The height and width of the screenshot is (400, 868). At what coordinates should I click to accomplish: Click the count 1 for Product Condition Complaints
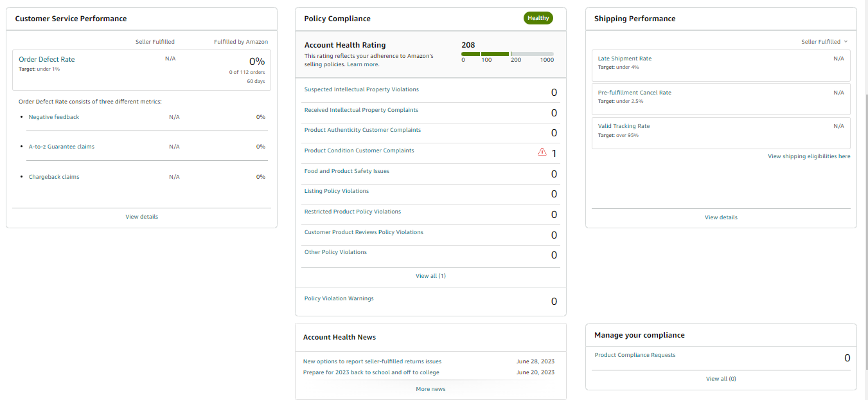click(x=554, y=153)
